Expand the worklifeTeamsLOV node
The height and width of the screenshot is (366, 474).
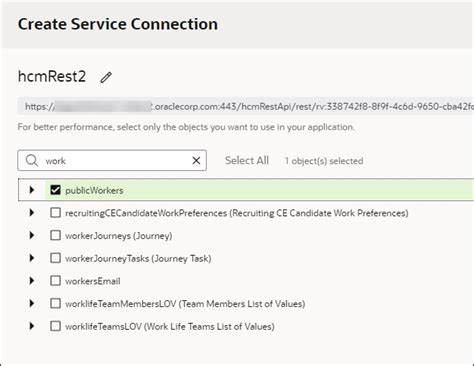32,326
